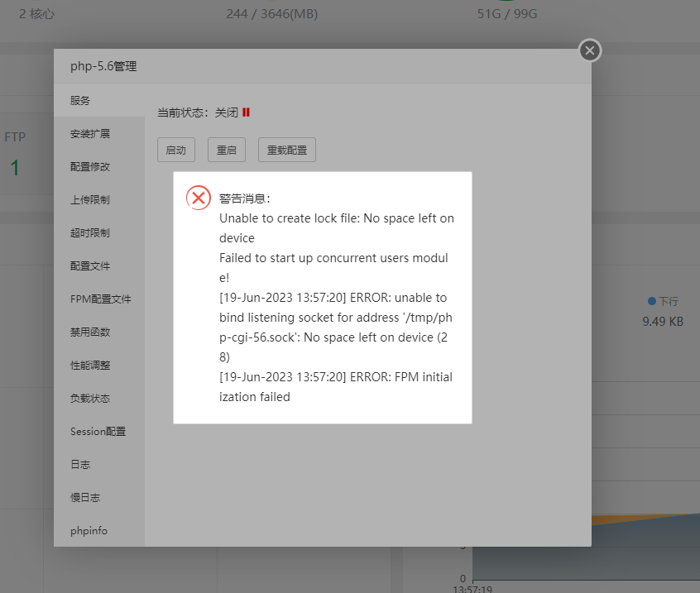The image size is (700, 593).
Task: Open the 配置文件 tab
Action: tap(90, 266)
